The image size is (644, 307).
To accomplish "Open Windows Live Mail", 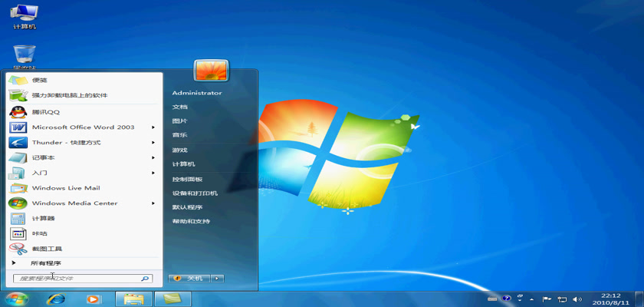I will (x=65, y=188).
